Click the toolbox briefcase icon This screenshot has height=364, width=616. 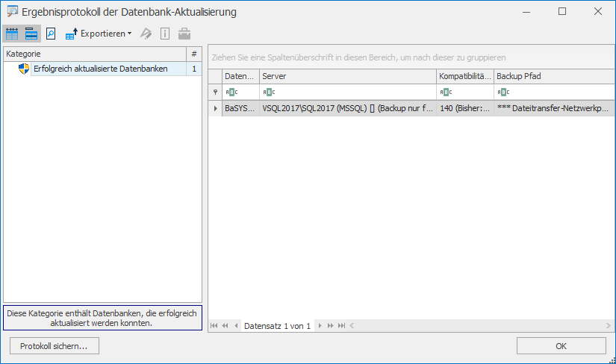pyautogui.click(x=184, y=34)
